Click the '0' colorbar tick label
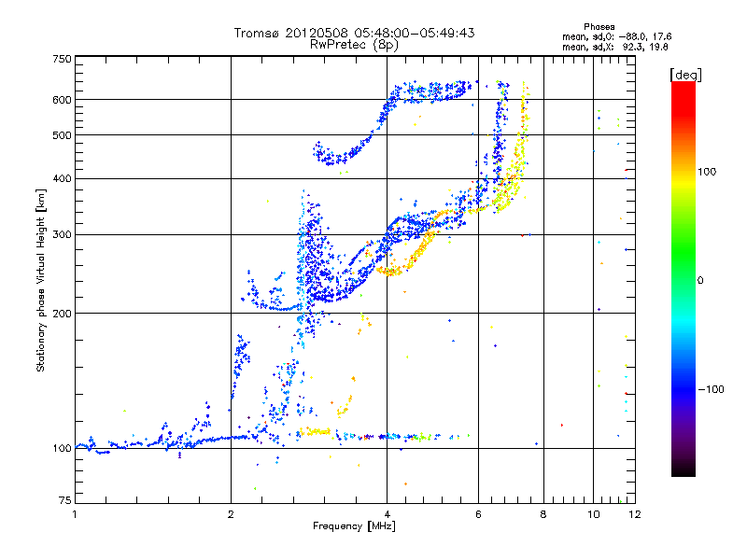The width and height of the screenshot is (747, 560). 700,281
